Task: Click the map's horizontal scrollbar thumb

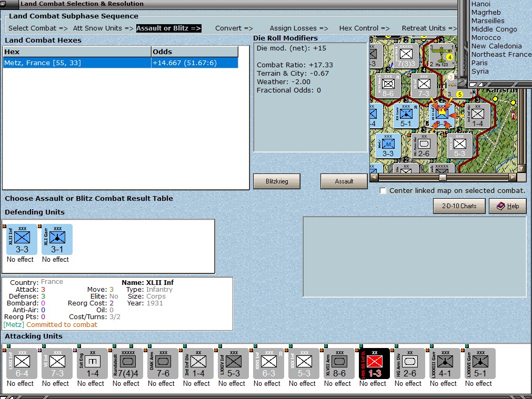Action: tap(443, 177)
